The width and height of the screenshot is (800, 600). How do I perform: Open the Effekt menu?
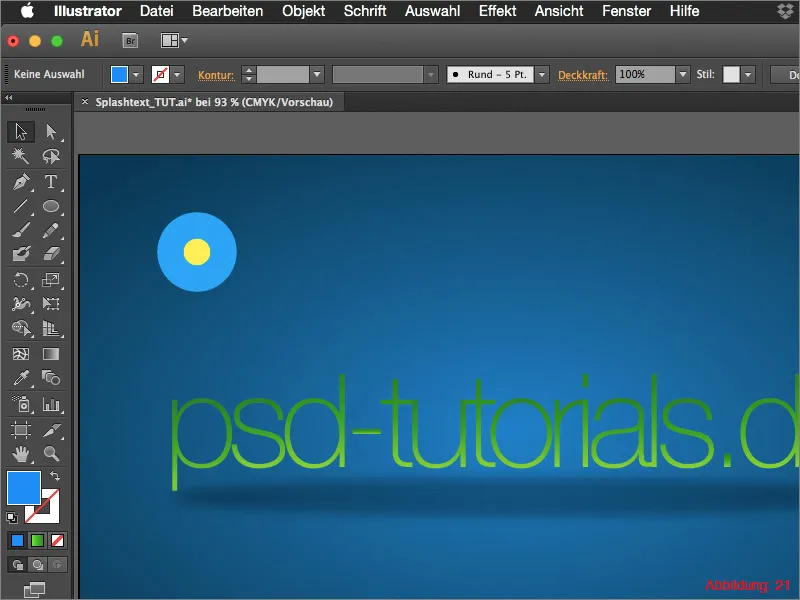[x=497, y=11]
